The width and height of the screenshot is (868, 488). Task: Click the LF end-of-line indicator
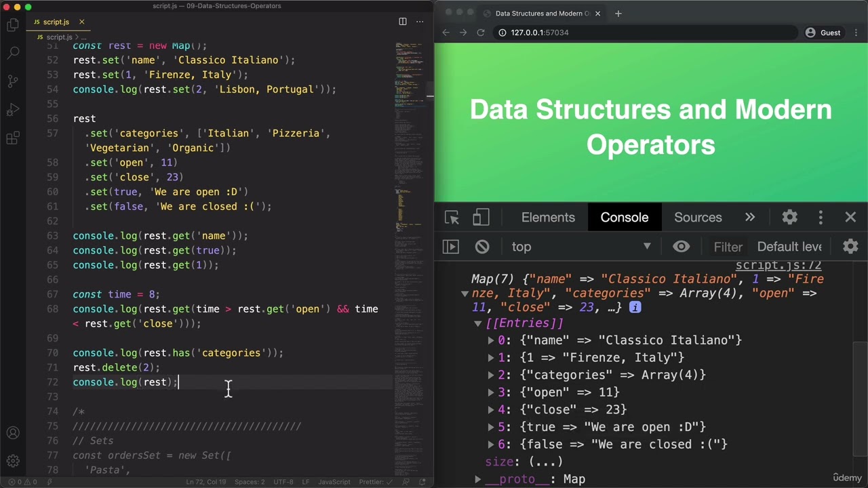(x=305, y=482)
